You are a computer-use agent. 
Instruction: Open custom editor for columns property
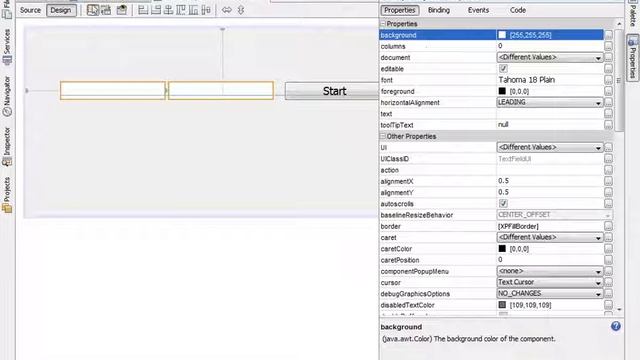[x=608, y=46]
